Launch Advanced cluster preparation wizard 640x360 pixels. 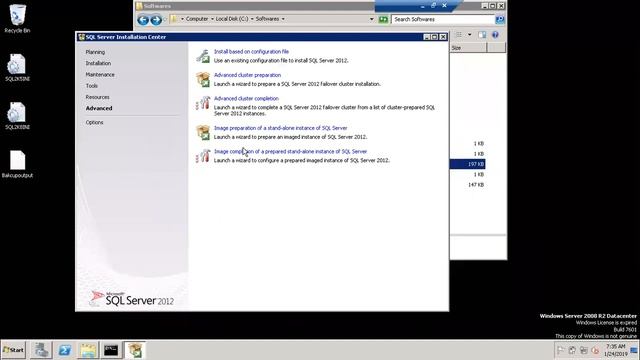click(247, 75)
